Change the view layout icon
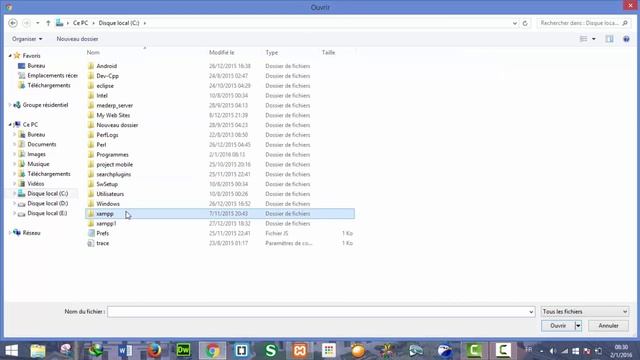This screenshot has height=360, width=640. point(584,39)
